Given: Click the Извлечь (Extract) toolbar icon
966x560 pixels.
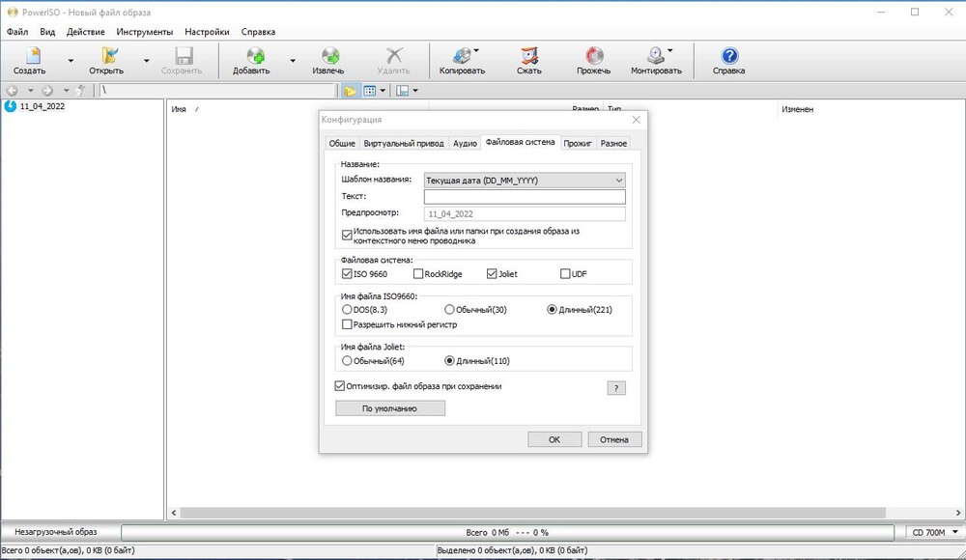Looking at the screenshot, I should click(x=328, y=57).
